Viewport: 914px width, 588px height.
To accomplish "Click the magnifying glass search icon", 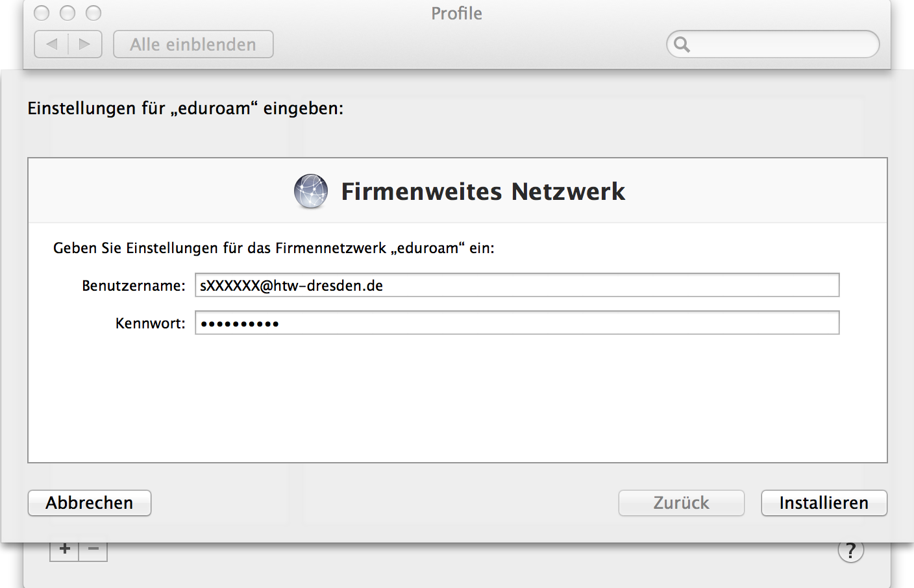I will click(x=682, y=44).
